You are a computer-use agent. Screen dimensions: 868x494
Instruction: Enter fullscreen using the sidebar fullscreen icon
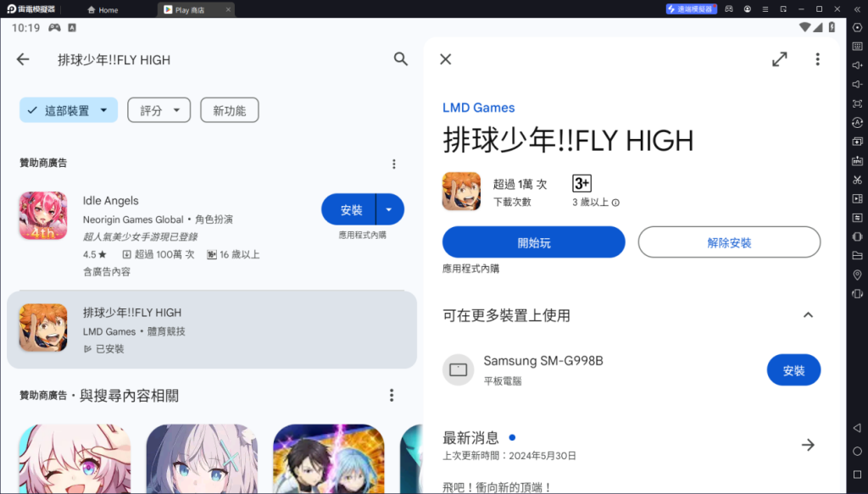(857, 103)
